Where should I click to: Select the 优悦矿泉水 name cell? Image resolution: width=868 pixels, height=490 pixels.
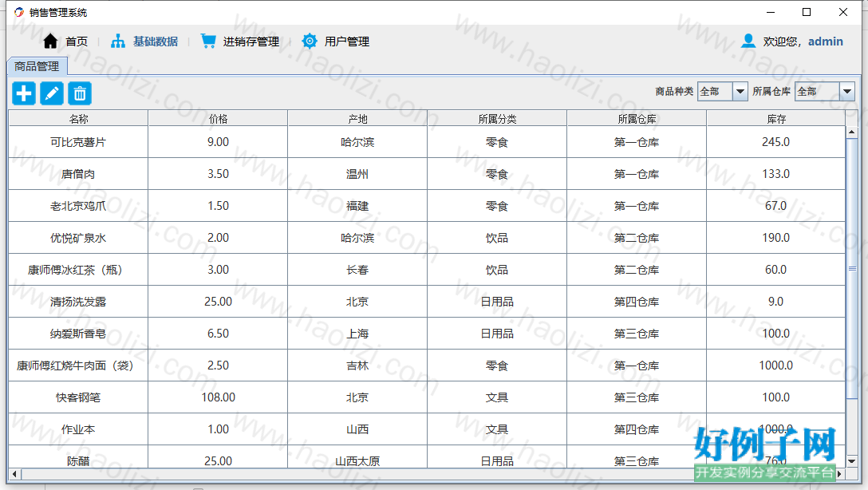78,238
